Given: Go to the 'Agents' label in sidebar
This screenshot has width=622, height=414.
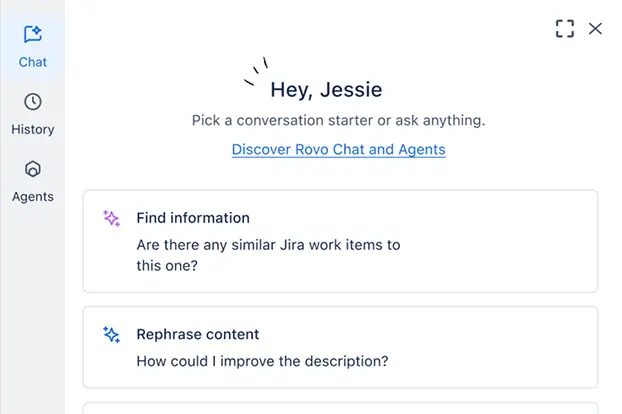Looking at the screenshot, I should (x=32, y=197).
